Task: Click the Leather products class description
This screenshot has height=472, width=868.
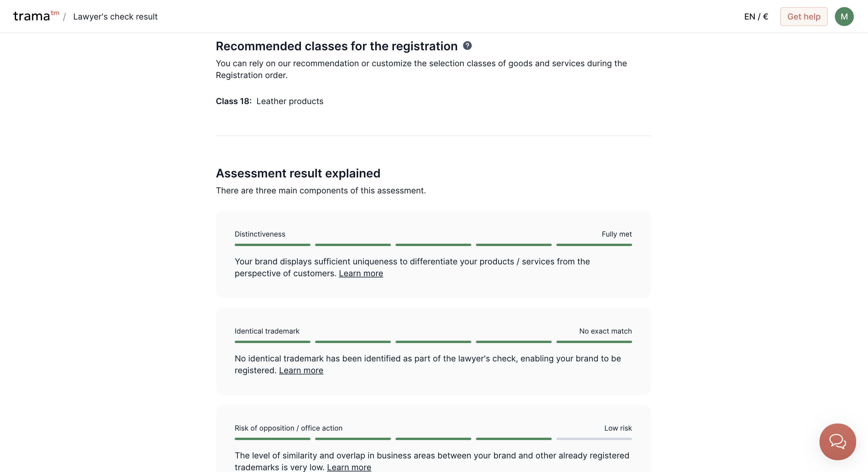Action: [x=289, y=101]
